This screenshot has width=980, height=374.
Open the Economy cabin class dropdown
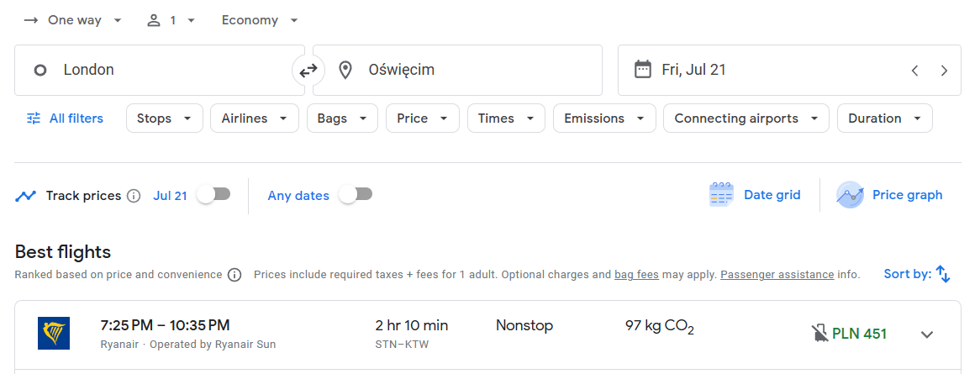[260, 20]
